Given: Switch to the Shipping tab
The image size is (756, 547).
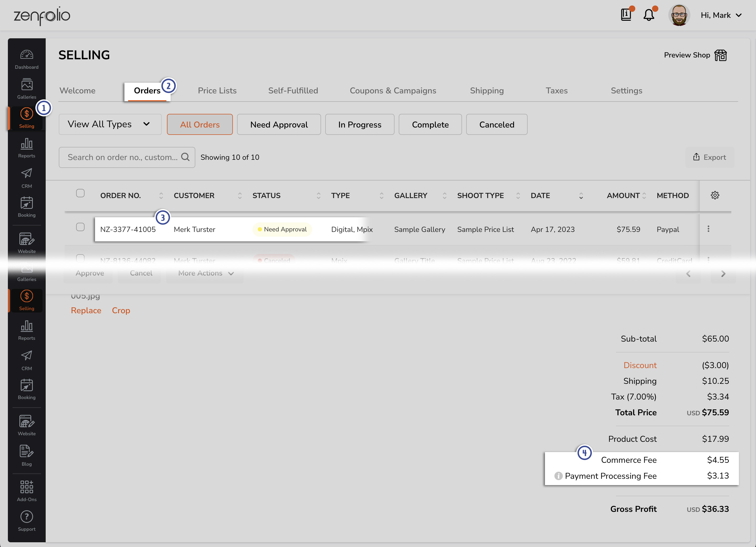Looking at the screenshot, I should coord(487,91).
